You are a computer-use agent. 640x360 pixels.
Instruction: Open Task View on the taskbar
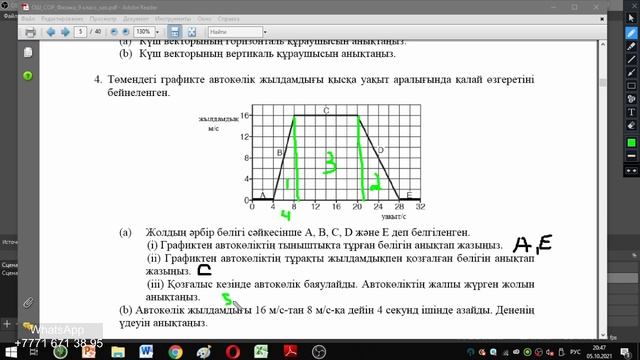(x=34, y=352)
